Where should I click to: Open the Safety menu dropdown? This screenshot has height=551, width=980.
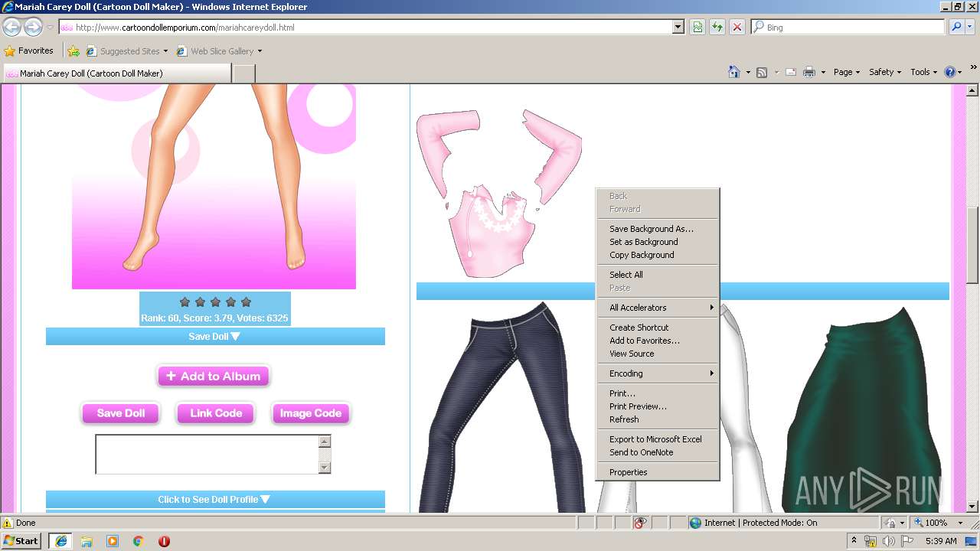(884, 72)
